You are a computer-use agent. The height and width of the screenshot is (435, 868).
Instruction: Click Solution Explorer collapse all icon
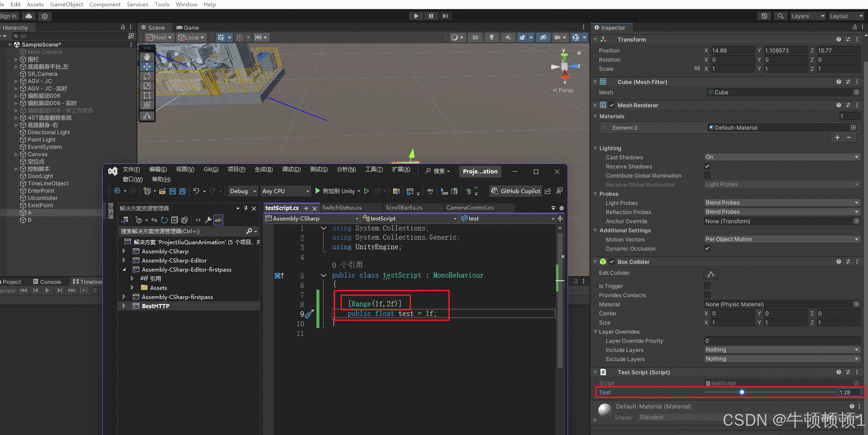click(174, 220)
